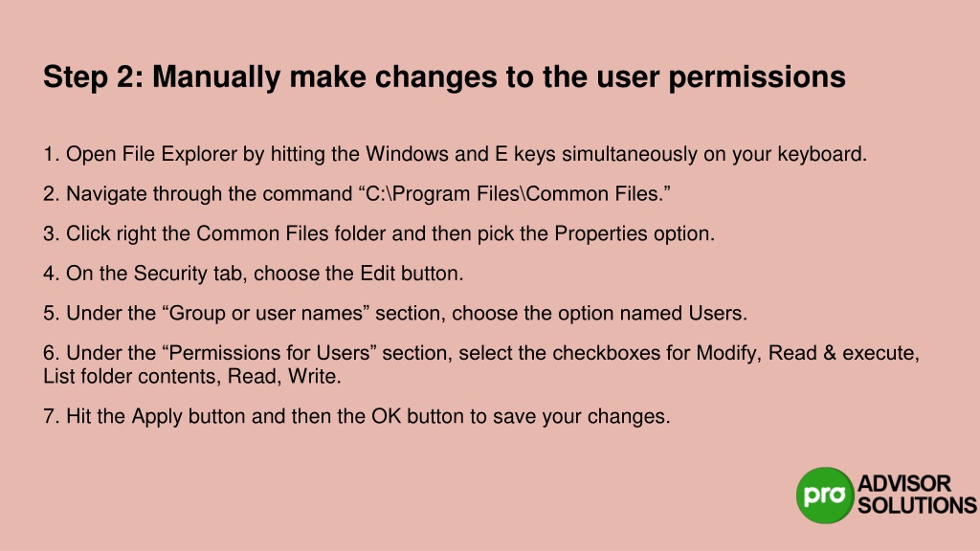Viewport: 980px width, 551px height.
Task: Click the Step 2 slide heading
Action: pyautogui.click(x=444, y=77)
